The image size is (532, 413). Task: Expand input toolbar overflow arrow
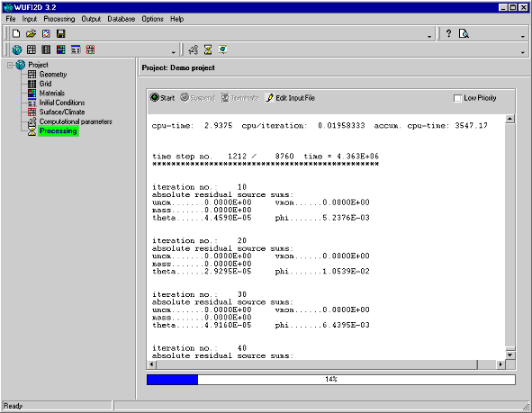click(173, 52)
